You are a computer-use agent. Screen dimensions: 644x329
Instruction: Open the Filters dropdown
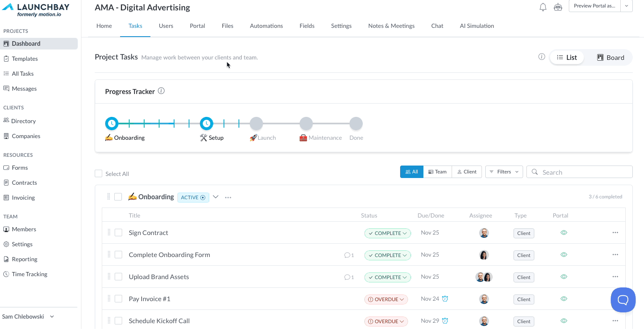(504, 172)
